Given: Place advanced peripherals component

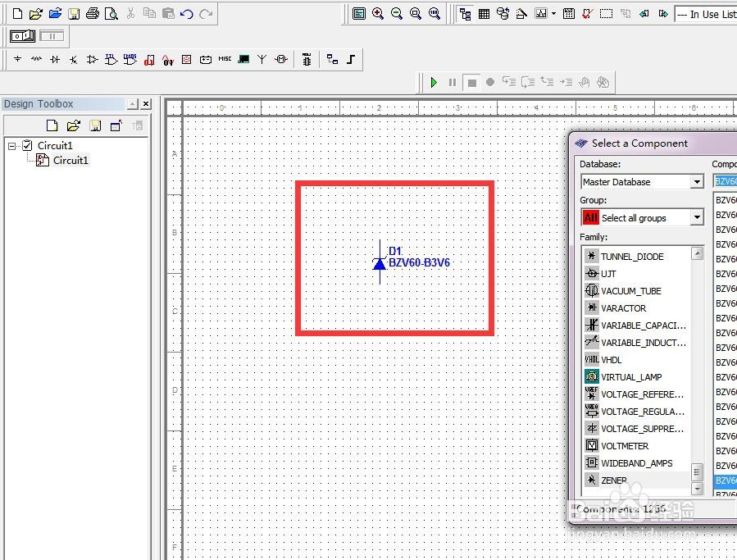Looking at the screenshot, I should (x=243, y=59).
